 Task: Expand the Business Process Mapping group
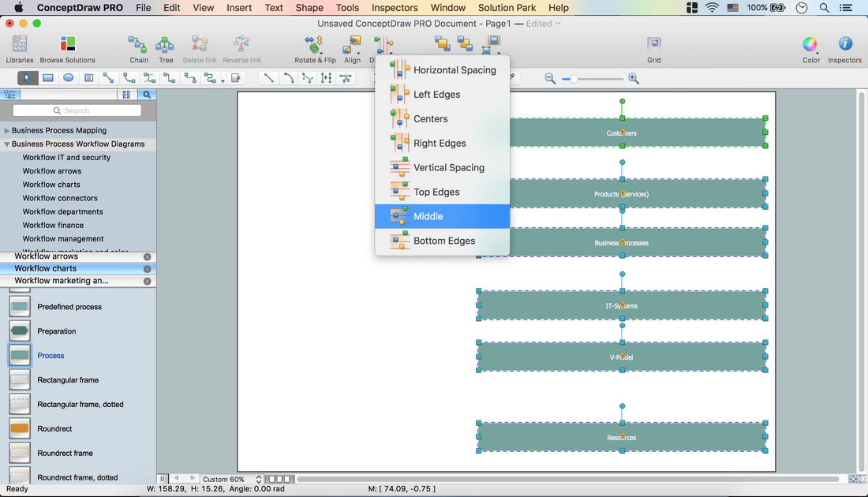7,131
